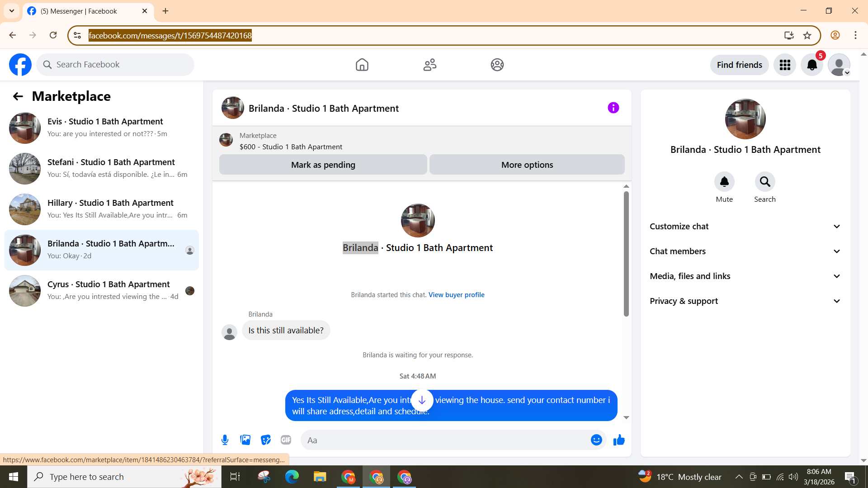Search within the conversation

point(765,182)
